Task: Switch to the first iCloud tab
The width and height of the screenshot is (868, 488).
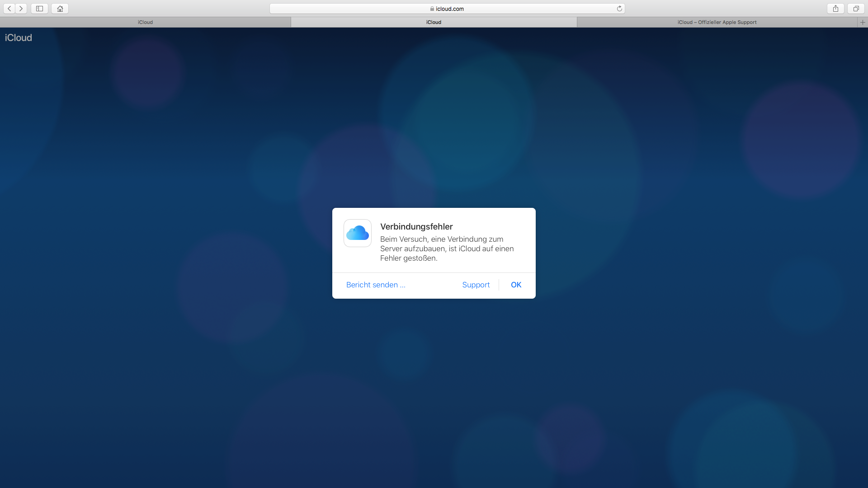Action: 145,22
